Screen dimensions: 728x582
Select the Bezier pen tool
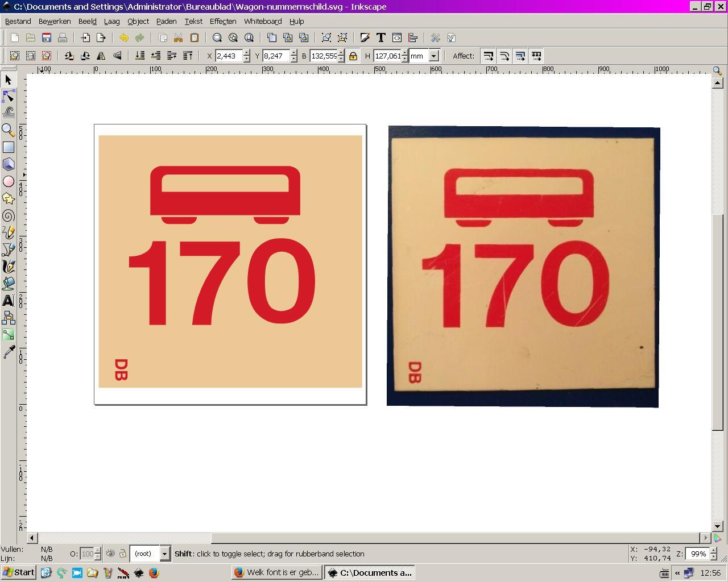point(9,250)
